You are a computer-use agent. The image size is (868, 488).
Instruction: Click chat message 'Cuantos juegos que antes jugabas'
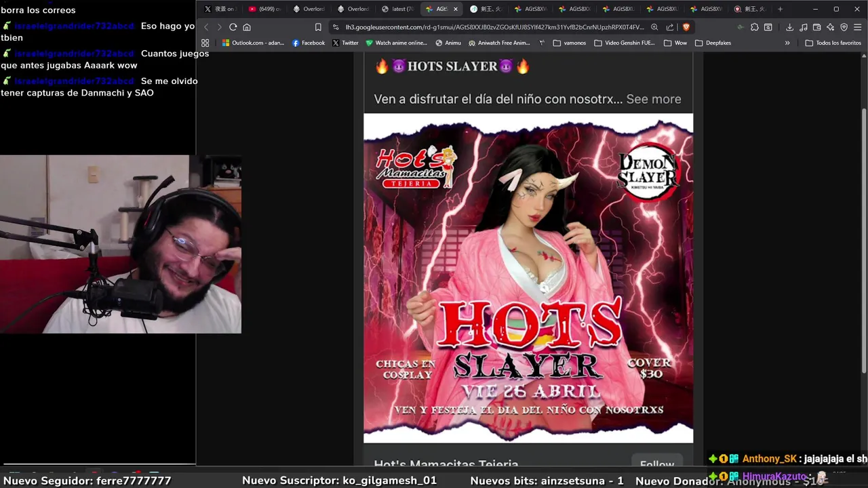(104, 59)
